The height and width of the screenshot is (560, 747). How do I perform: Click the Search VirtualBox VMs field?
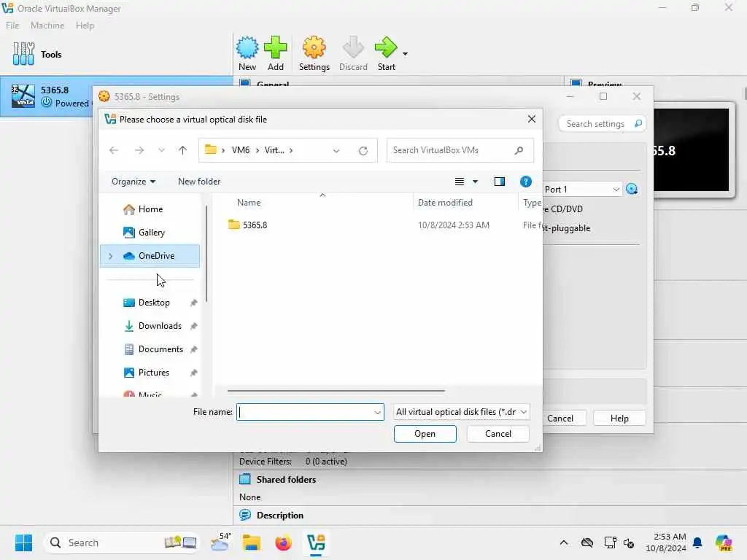[x=460, y=150]
